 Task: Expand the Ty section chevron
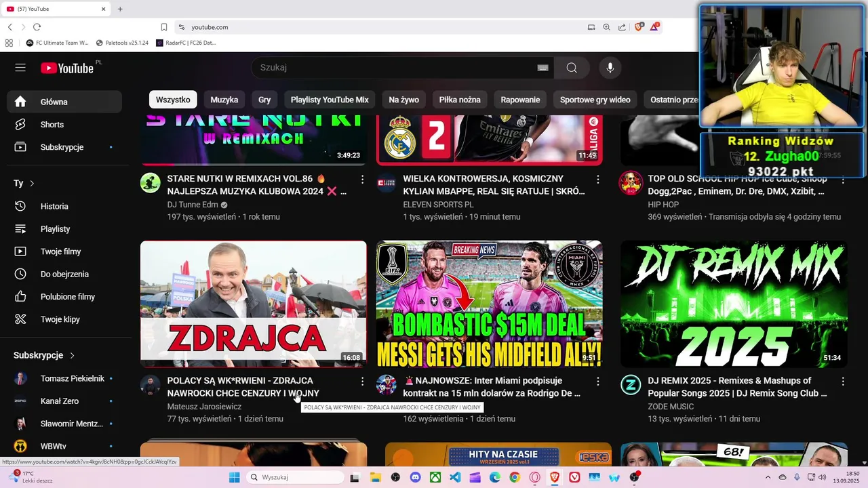coord(32,183)
